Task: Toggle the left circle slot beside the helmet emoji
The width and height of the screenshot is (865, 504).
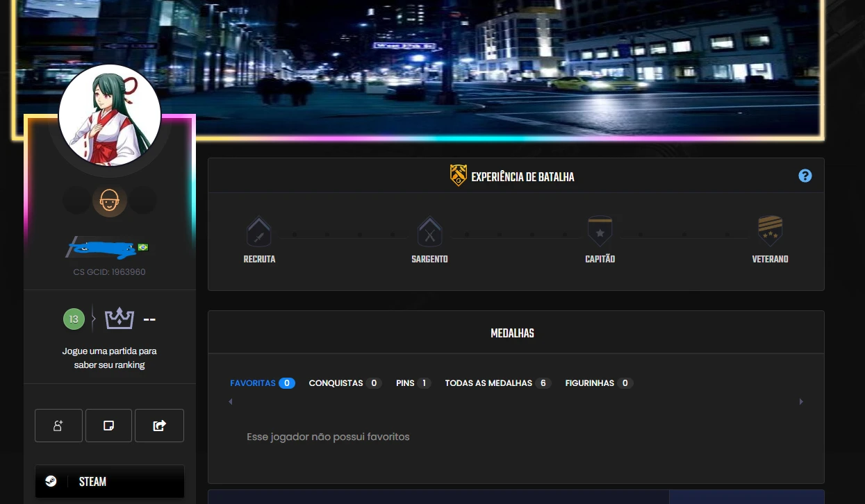Action: pos(75,200)
